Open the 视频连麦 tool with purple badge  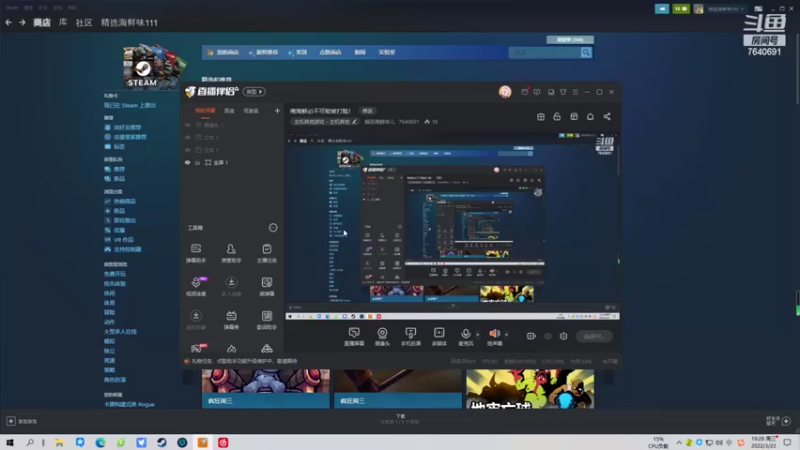196,286
